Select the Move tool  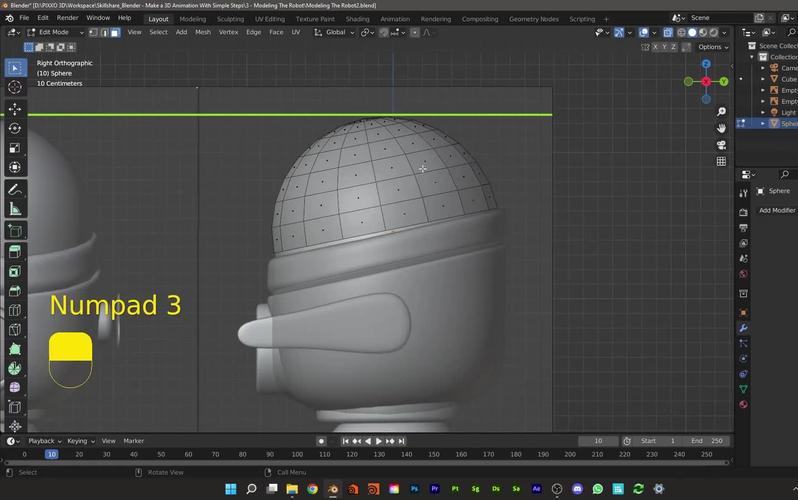click(x=15, y=109)
